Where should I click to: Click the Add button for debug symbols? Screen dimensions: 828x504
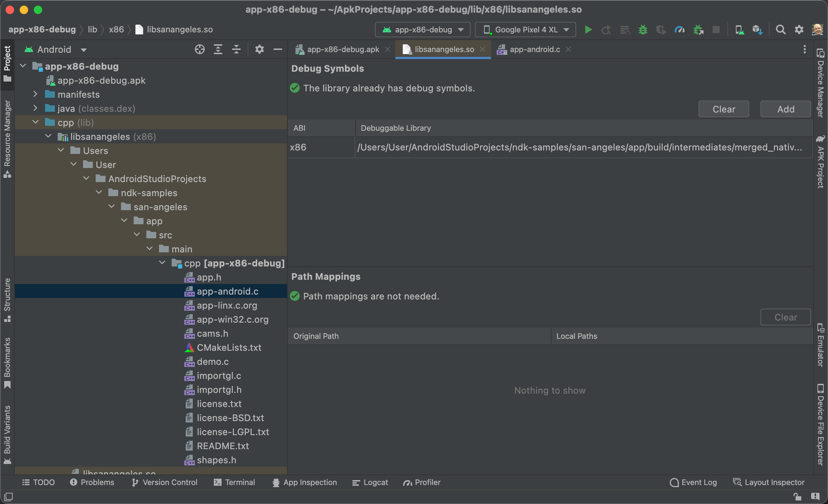click(x=786, y=109)
